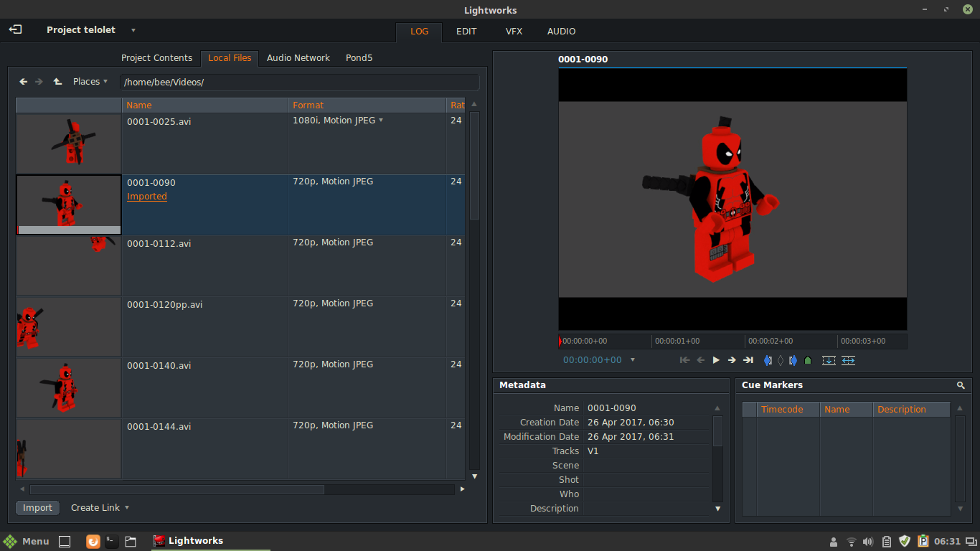Expand the Places dropdown
This screenshot has width=980, height=551.
[90, 82]
